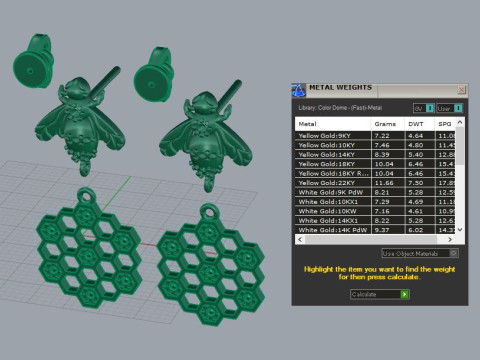480x360 pixels.
Task: Select the Yellow Gold:14KY row
Action: [375, 154]
